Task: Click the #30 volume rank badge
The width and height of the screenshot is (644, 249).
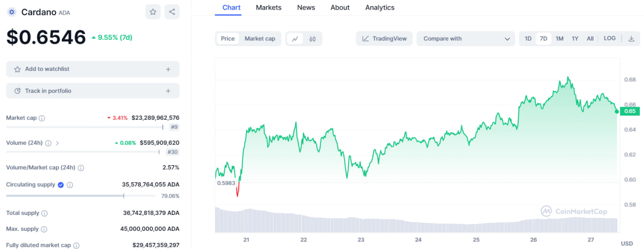Action: tap(173, 152)
